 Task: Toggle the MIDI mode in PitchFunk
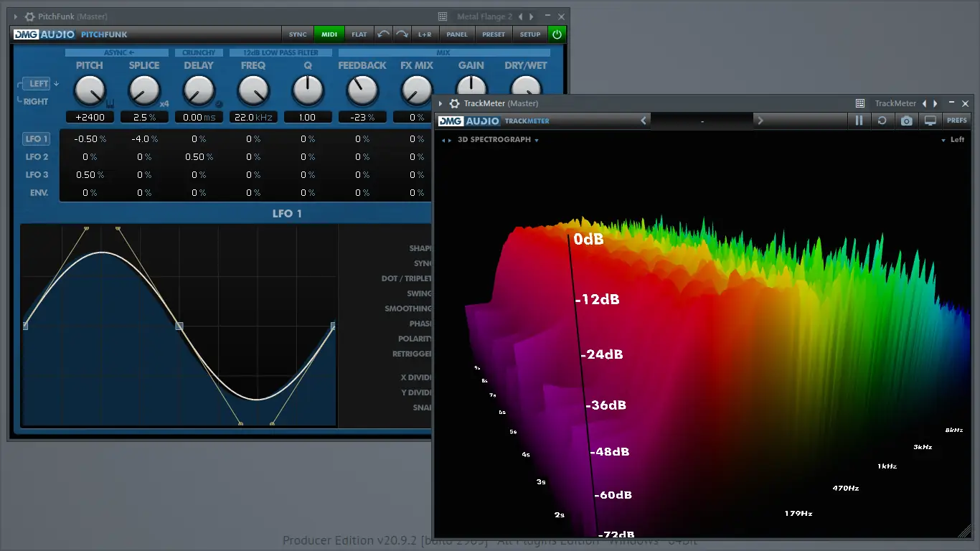tap(329, 34)
